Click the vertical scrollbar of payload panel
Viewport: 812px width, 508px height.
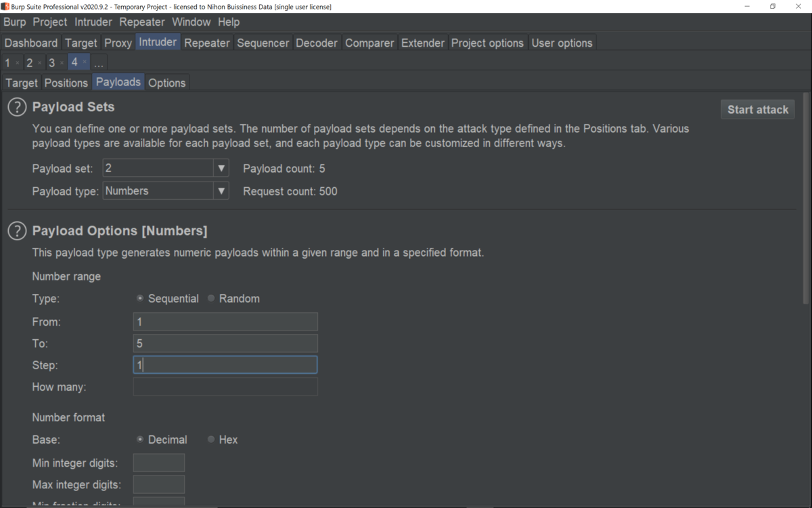tap(805, 200)
